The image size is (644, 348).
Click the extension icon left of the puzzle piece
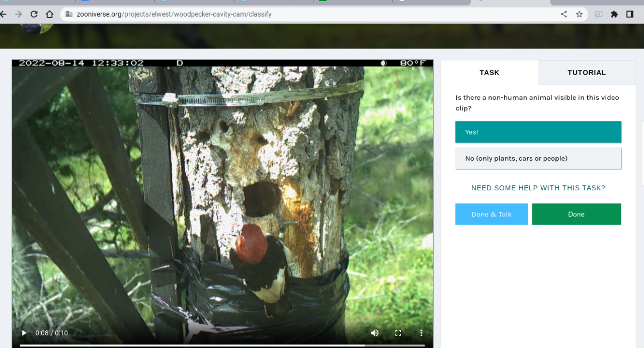599,14
